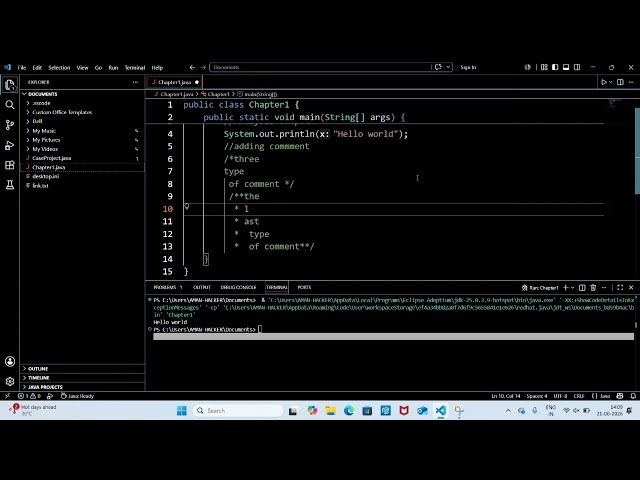Toggle secondary side bar layout button
640x480 pixels.
click(x=577, y=67)
